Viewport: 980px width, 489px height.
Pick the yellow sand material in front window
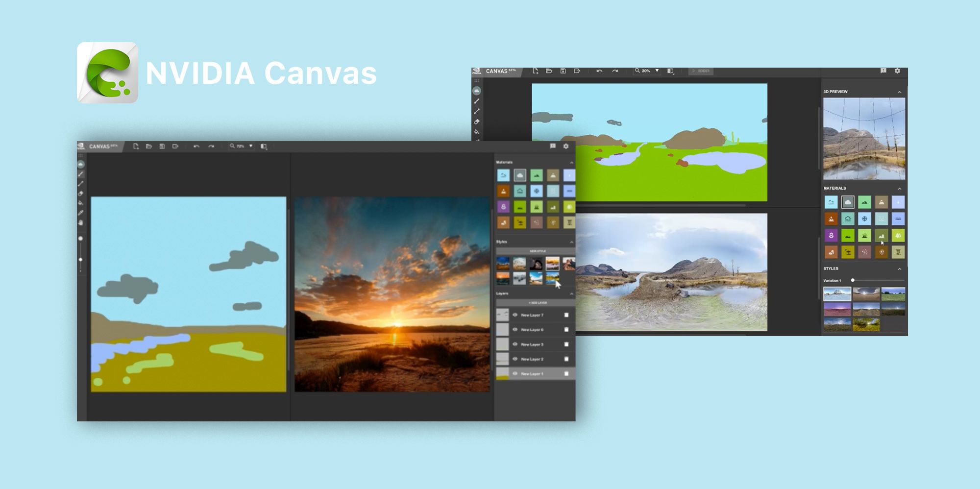[520, 222]
